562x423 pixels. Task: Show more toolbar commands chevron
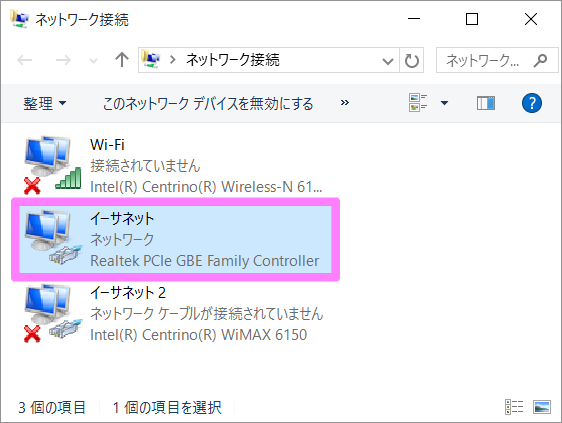coord(344,103)
